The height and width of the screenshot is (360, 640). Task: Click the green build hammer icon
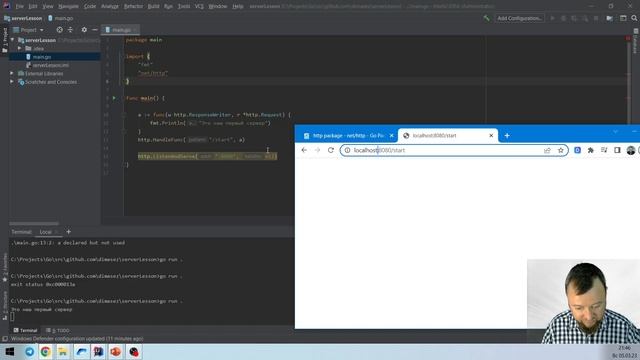[486, 18]
